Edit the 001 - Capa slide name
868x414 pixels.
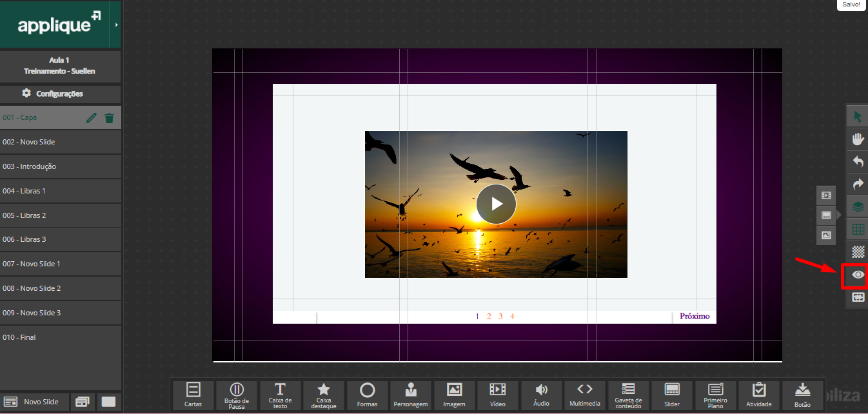pos(92,118)
